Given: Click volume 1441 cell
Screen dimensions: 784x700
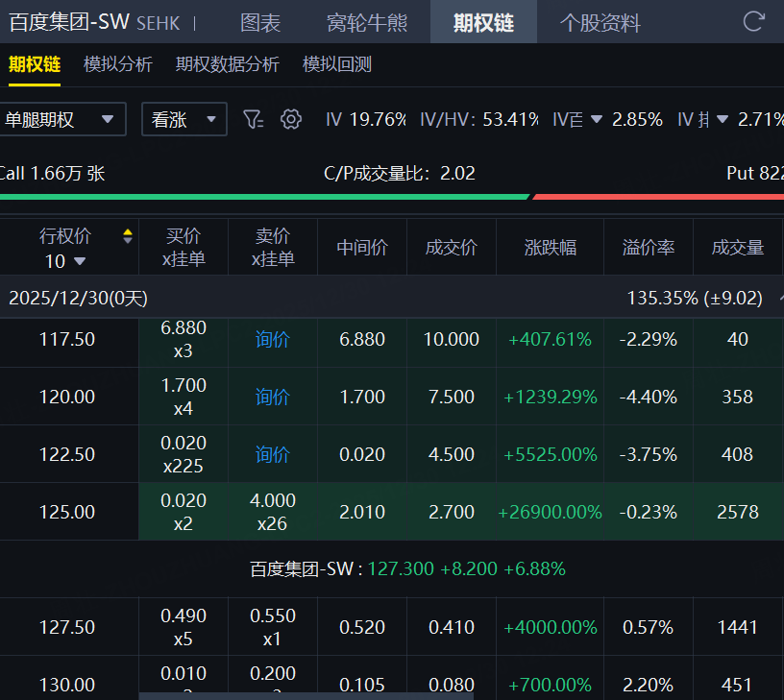Looking at the screenshot, I should point(738,628).
